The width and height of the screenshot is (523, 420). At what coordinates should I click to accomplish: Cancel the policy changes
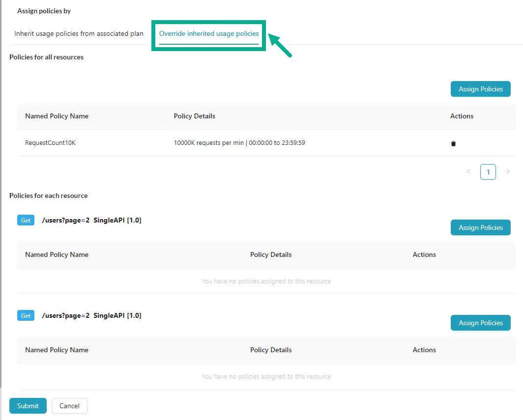(x=69, y=406)
